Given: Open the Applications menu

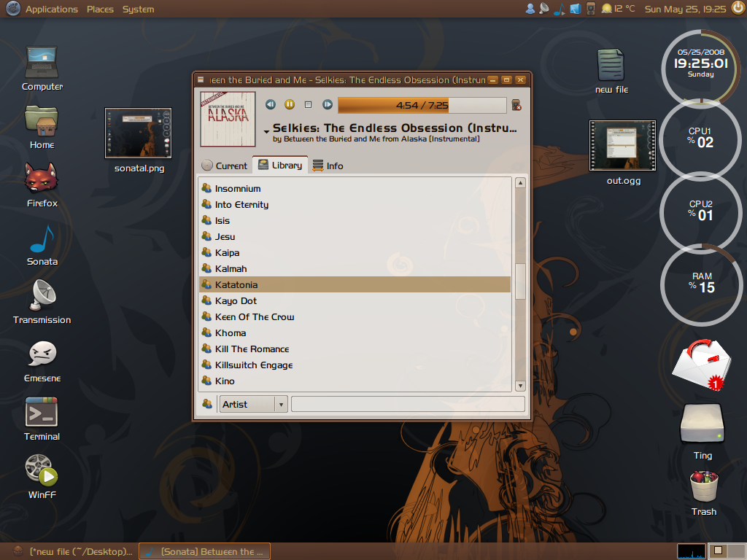Looking at the screenshot, I should (x=51, y=9).
